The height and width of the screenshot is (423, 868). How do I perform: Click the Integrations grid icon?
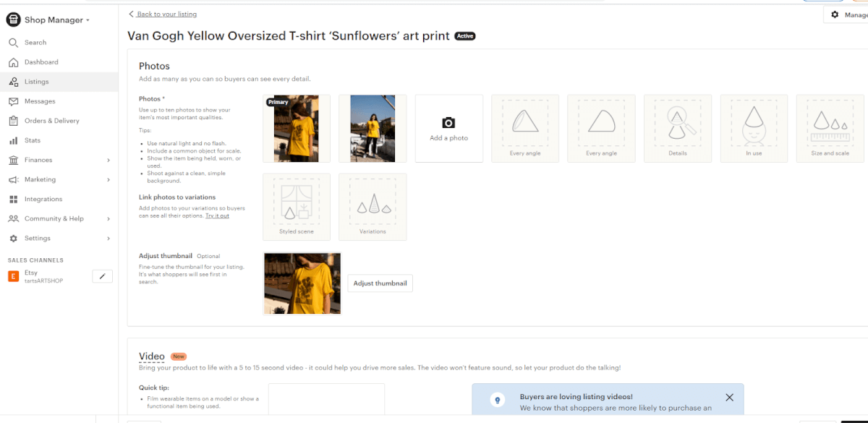[13, 199]
